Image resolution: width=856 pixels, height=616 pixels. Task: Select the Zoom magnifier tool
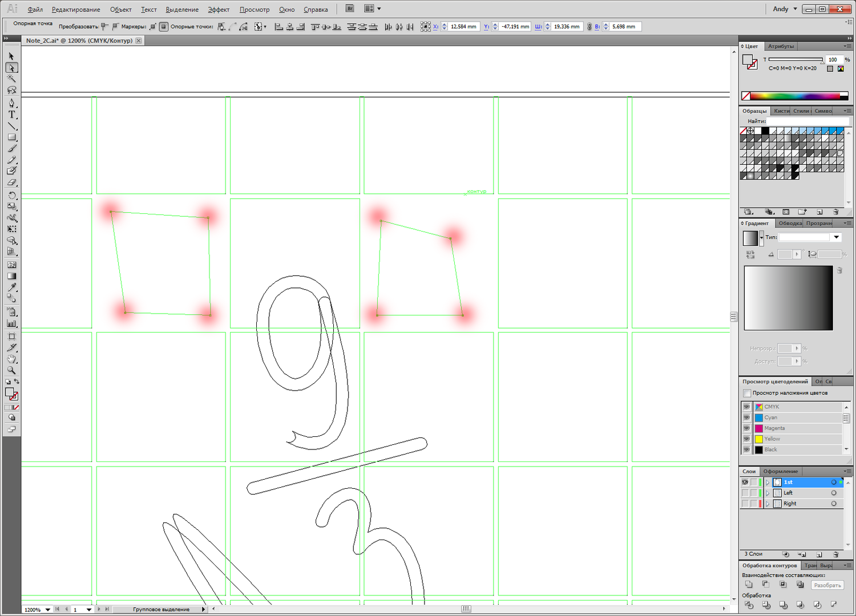click(x=11, y=370)
